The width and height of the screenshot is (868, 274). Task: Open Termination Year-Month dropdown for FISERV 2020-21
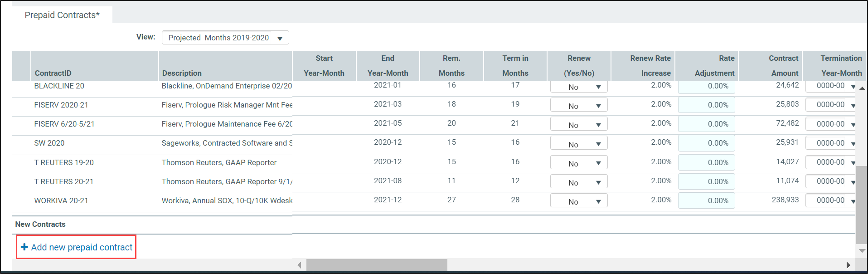(x=831, y=105)
